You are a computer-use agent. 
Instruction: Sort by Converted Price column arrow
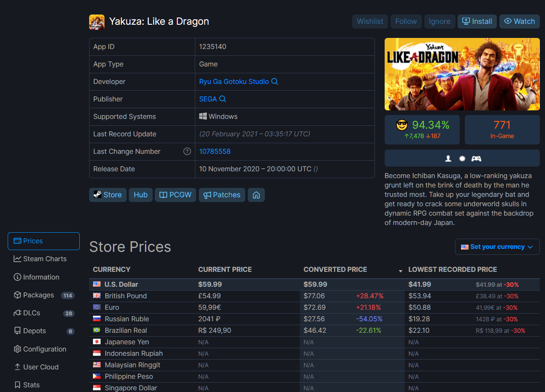tap(400, 271)
